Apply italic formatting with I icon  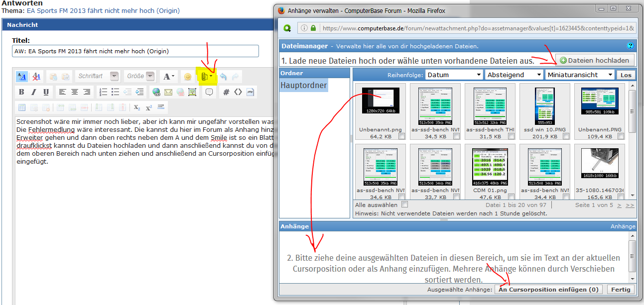click(x=34, y=92)
